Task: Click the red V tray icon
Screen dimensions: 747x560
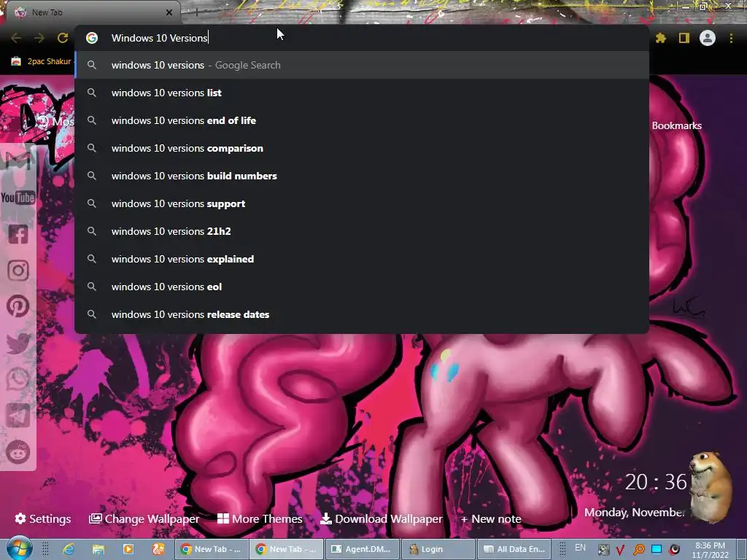Action: pos(620,550)
